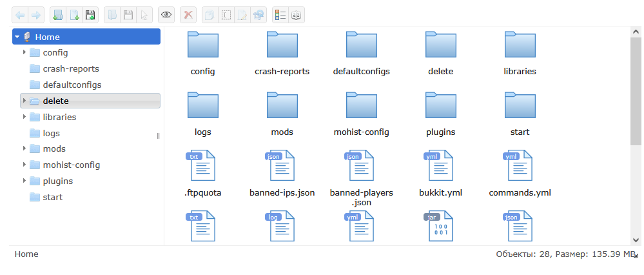Create a new text file via toolbar
Viewport: 644px width, 275px height.
[x=74, y=15]
